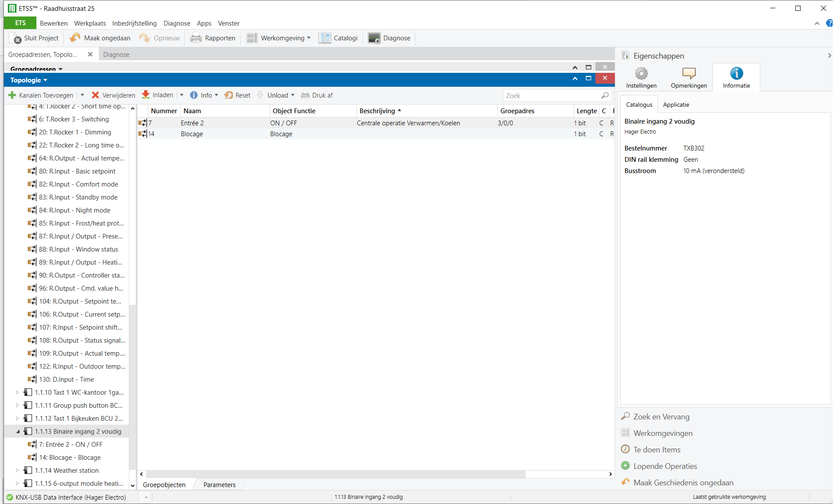Open the Topologie panel dropdown

45,80
